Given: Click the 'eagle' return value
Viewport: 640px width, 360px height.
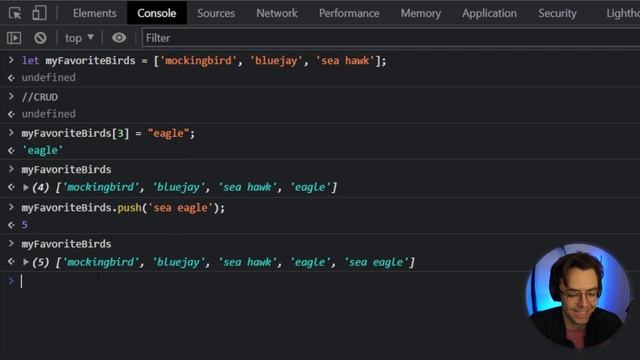Looking at the screenshot, I should (x=42, y=151).
